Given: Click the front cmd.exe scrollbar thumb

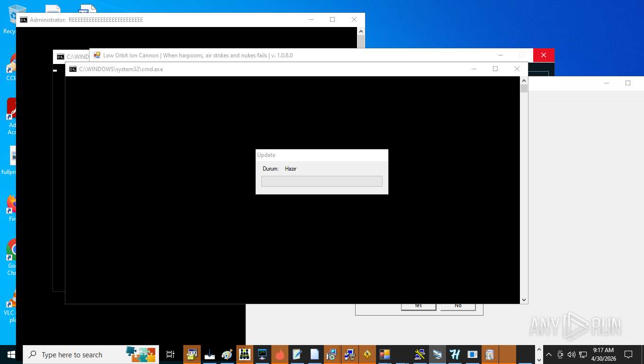Looking at the screenshot, I should click(524, 88).
